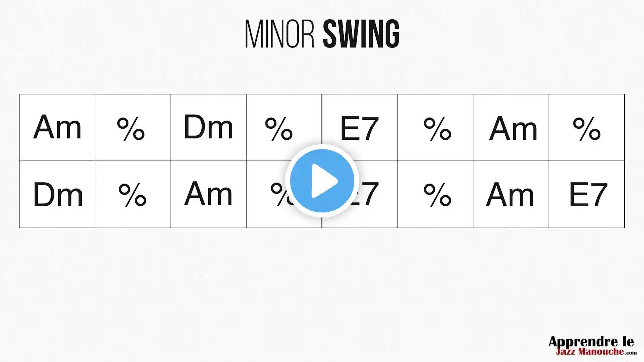This screenshot has width=644, height=362.
Task: Click the repeat sign after top-row Dm
Action: click(x=279, y=129)
